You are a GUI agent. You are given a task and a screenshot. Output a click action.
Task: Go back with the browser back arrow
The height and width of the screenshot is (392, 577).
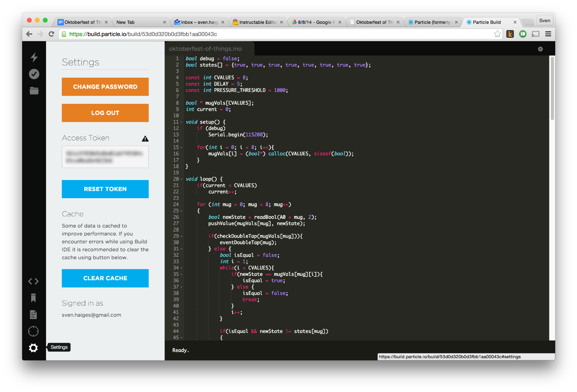tap(29, 34)
